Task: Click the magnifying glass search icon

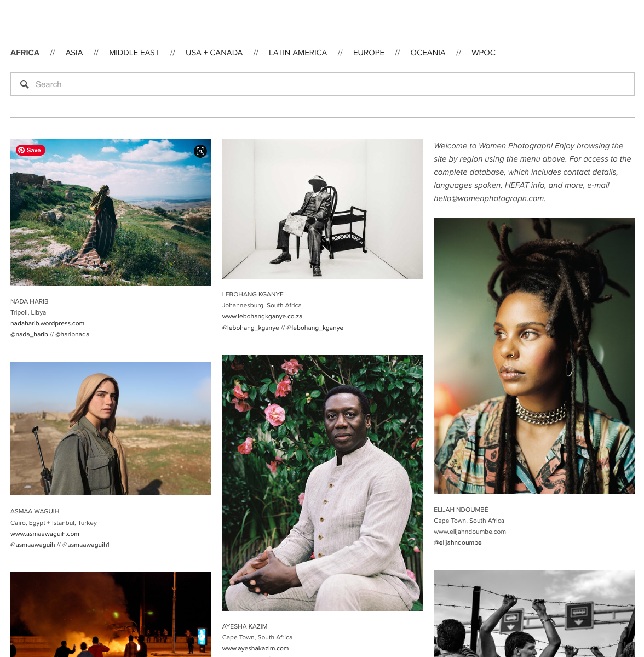Action: pyautogui.click(x=25, y=84)
